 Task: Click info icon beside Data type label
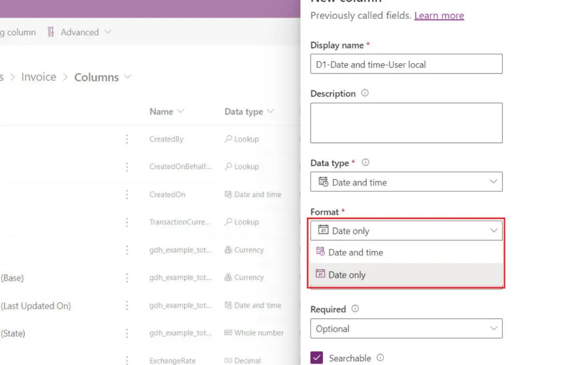point(365,162)
